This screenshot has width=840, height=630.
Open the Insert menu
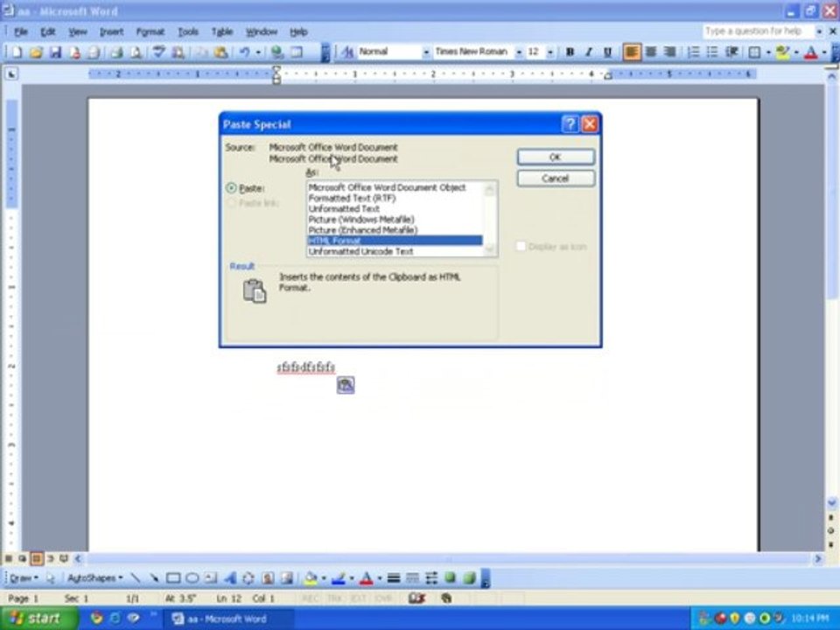[111, 31]
